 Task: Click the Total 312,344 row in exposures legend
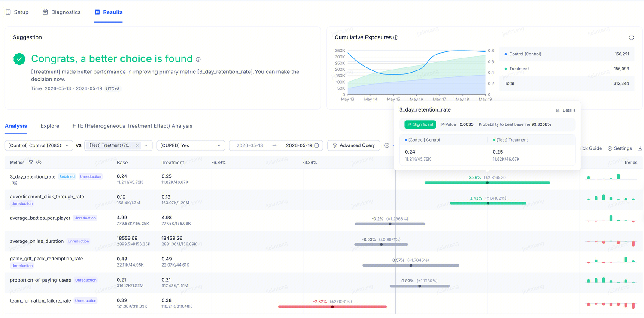(567, 83)
